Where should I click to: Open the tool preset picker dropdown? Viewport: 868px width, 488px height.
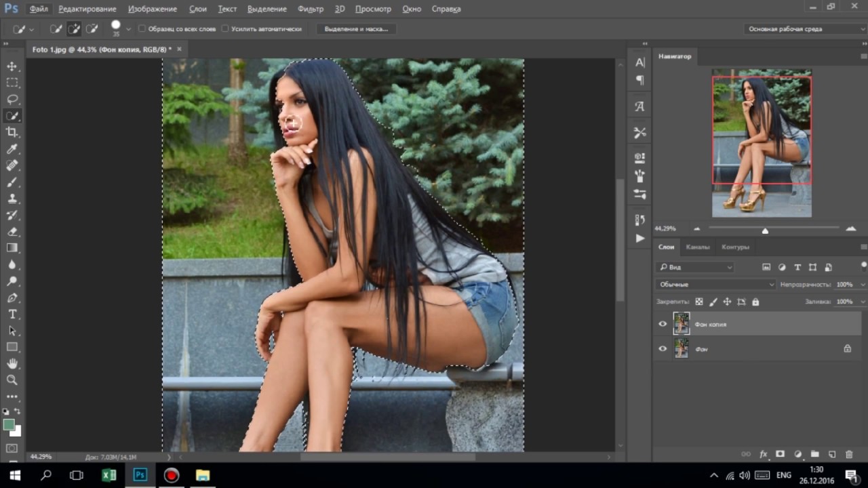[x=31, y=29]
